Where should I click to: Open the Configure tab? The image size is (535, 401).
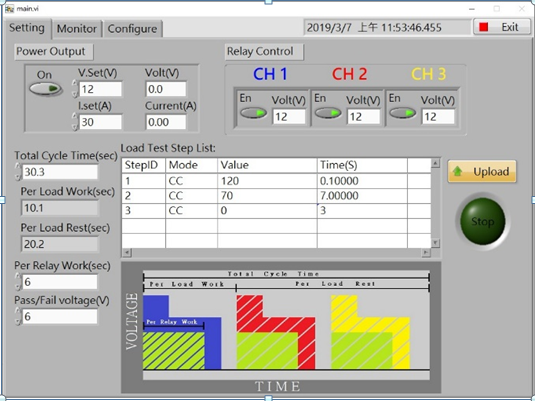(132, 29)
